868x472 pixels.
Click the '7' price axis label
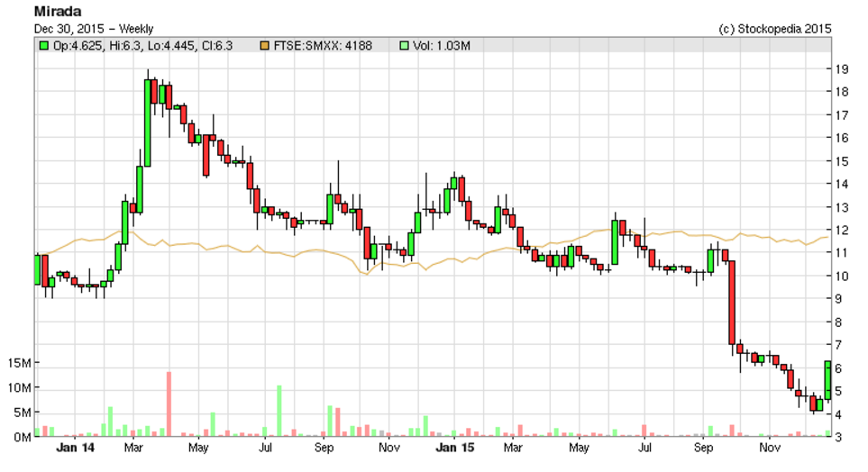(838, 345)
